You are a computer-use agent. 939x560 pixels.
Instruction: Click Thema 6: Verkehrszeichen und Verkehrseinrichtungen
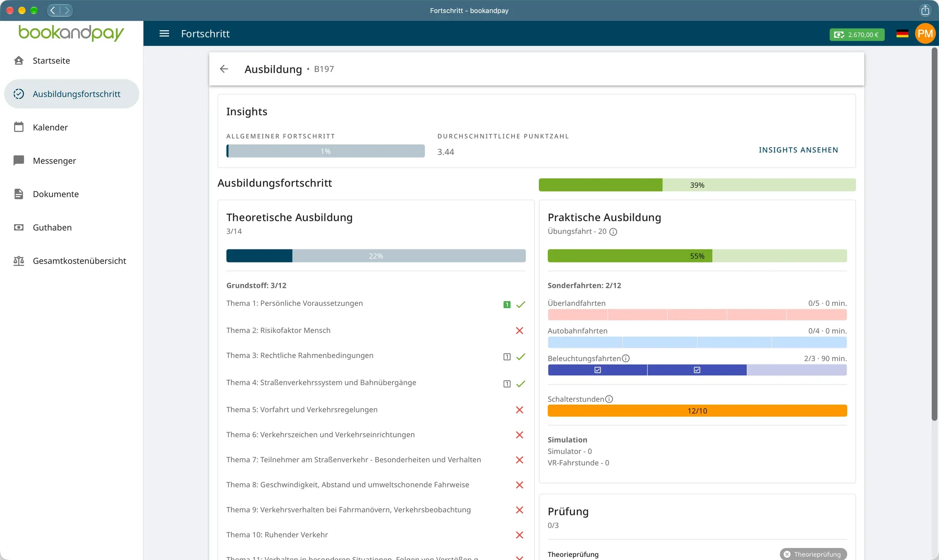click(x=320, y=434)
